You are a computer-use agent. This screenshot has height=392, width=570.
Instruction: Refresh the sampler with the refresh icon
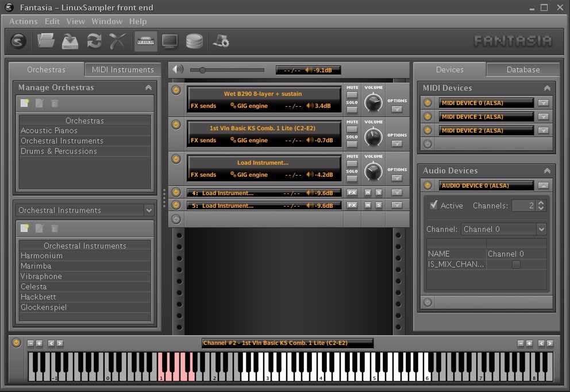tap(95, 41)
